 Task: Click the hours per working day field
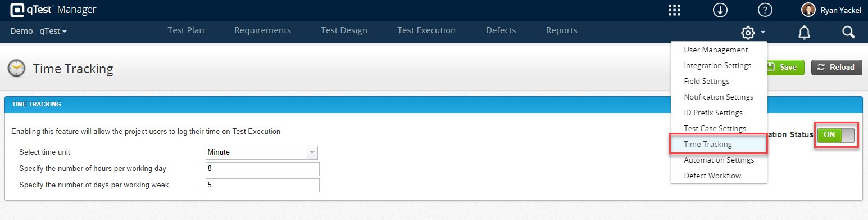262,169
